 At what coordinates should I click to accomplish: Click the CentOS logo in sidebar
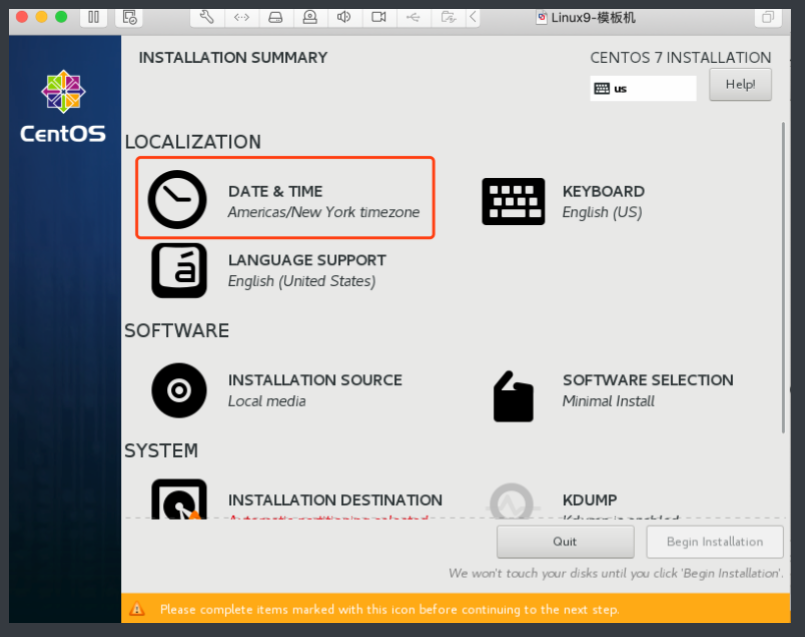63,106
